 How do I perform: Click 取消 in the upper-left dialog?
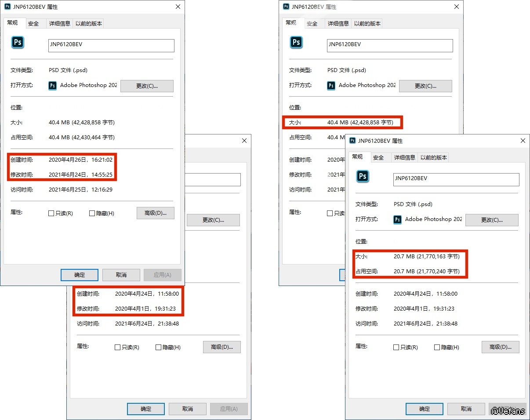tap(121, 275)
